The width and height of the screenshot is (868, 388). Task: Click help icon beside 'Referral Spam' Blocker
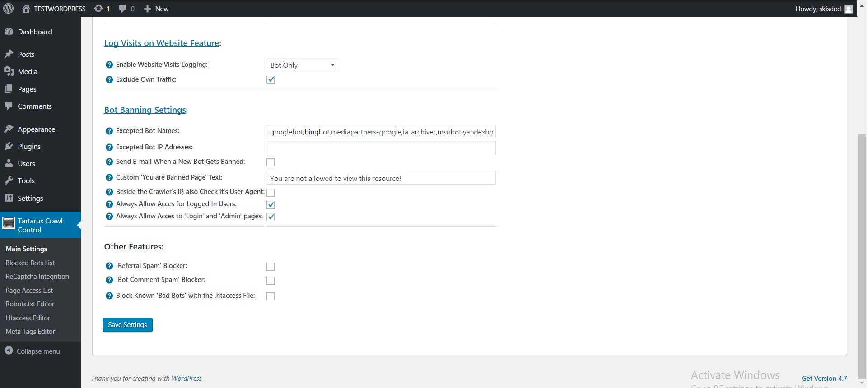point(109,266)
